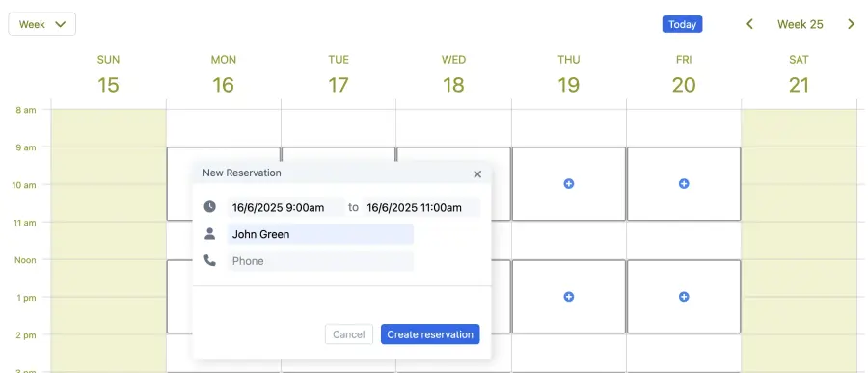Add reservation on Friday 9 am slot
This screenshot has height=373, width=868.
click(684, 184)
